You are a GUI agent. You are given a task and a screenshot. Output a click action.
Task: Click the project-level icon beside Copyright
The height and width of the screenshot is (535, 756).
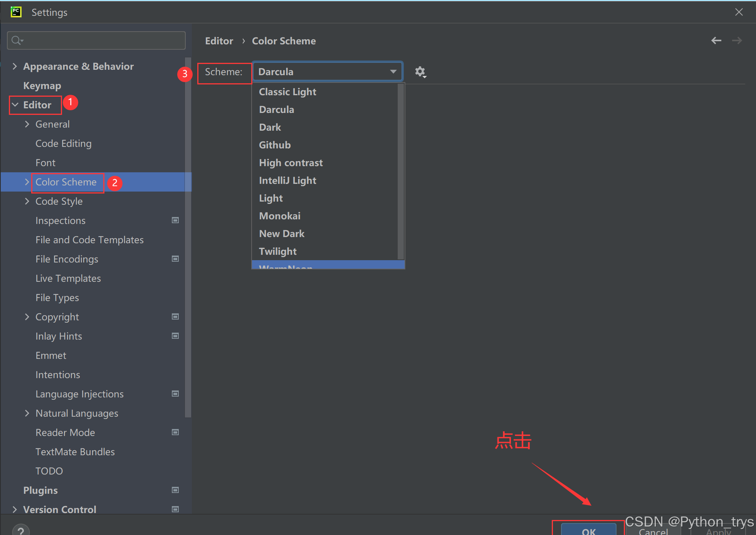(x=175, y=317)
